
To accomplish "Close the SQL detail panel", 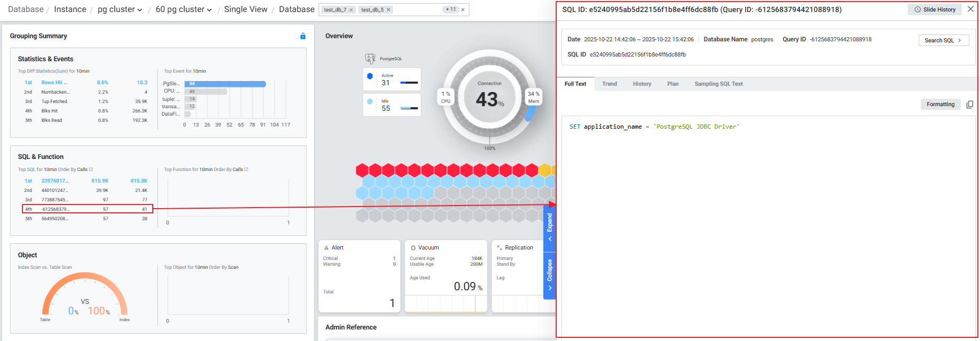I will (x=971, y=9).
